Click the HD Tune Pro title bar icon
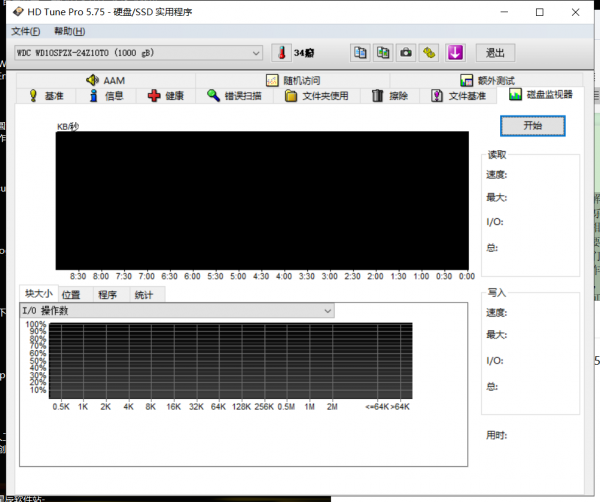The height and width of the screenshot is (502, 600). point(18,12)
